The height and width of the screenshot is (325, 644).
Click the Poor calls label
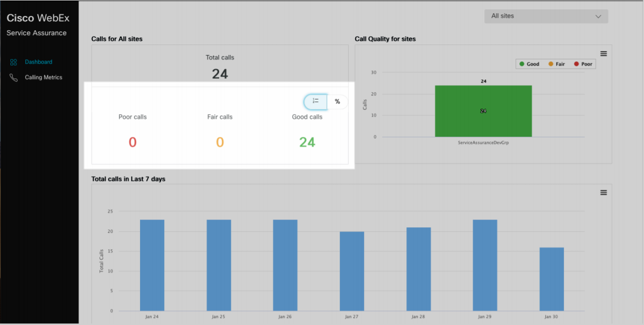(x=133, y=117)
